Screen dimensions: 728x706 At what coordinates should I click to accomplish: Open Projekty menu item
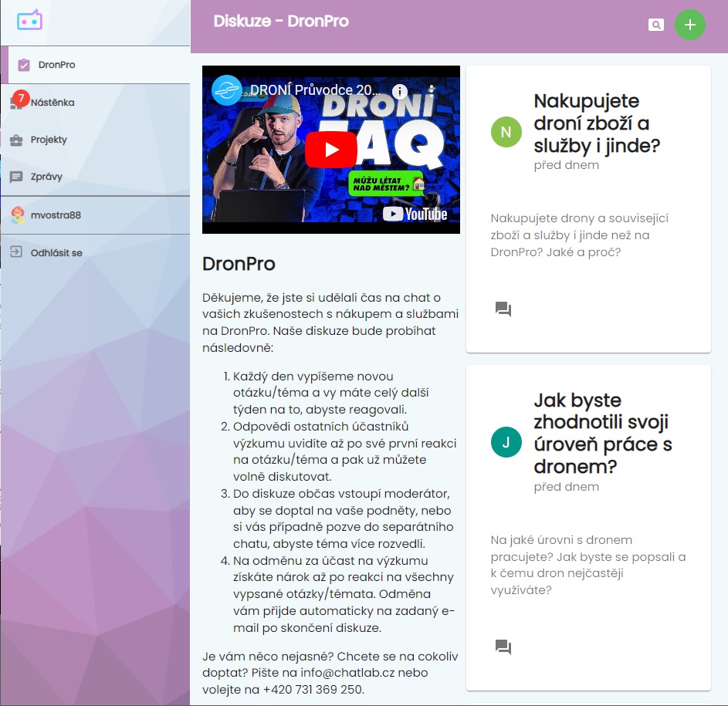[96, 140]
